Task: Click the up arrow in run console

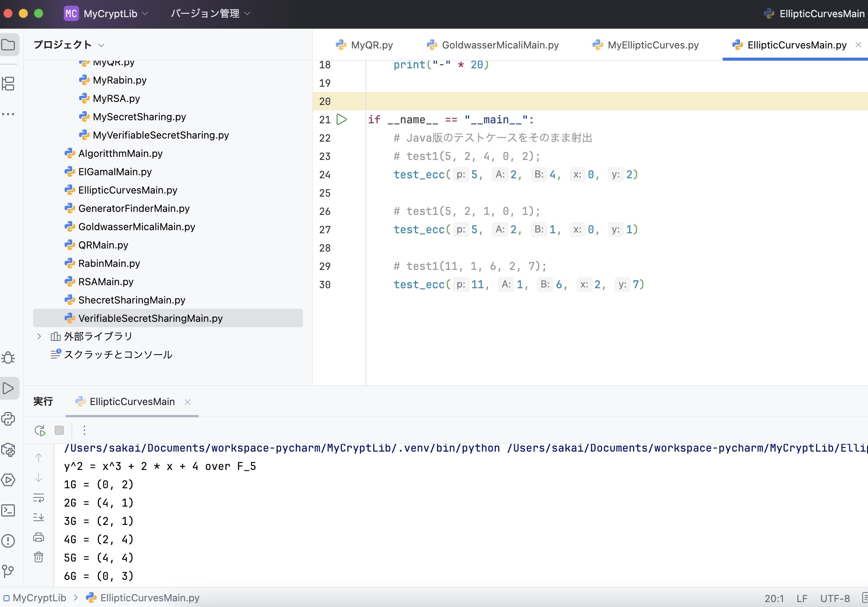Action: pos(39,457)
